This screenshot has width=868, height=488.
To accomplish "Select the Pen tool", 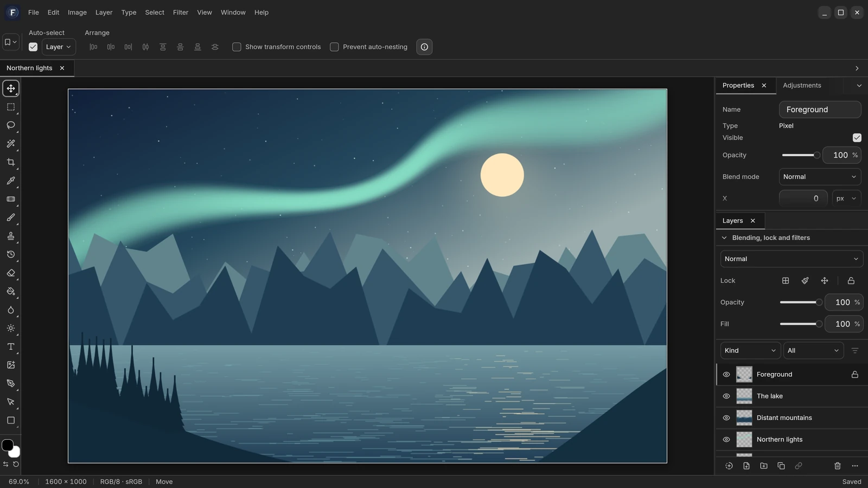I will 11,383.
